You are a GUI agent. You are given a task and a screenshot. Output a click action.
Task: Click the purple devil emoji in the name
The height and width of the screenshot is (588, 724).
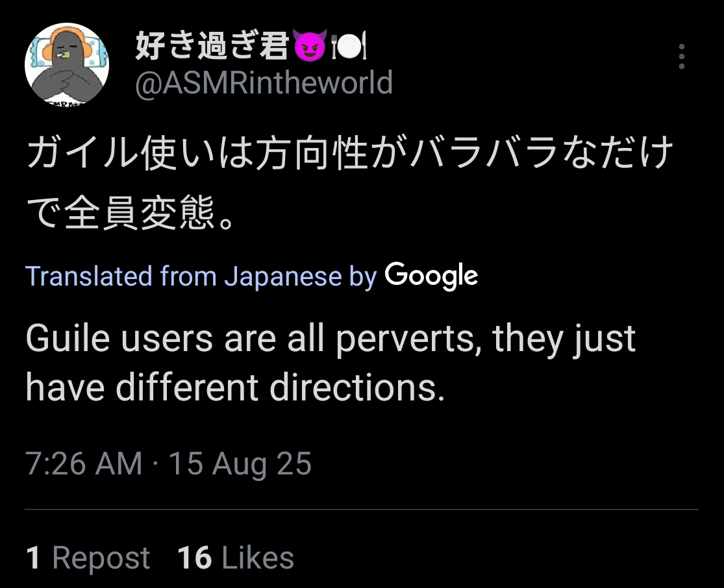(x=310, y=48)
